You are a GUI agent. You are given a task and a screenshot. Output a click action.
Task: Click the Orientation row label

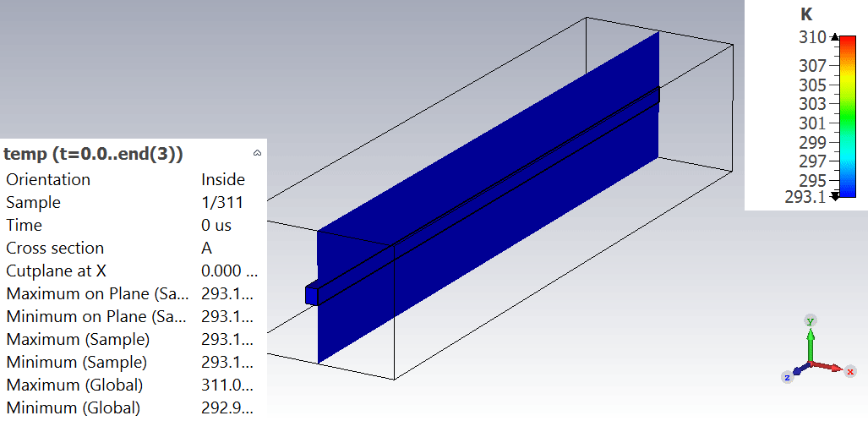pos(48,179)
